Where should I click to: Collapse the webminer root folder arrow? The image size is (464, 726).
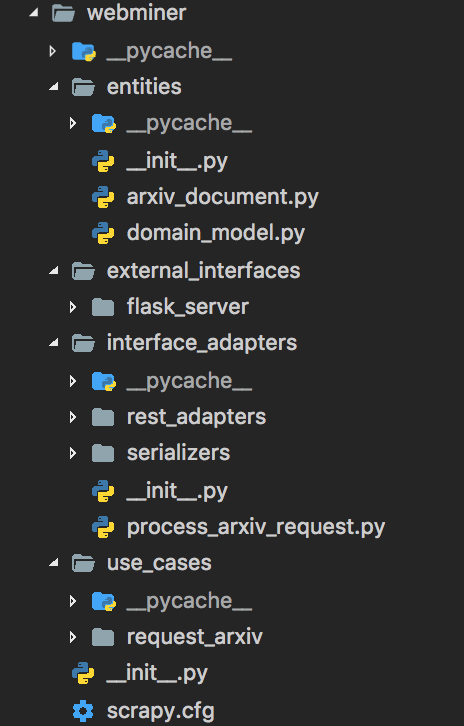(33, 13)
